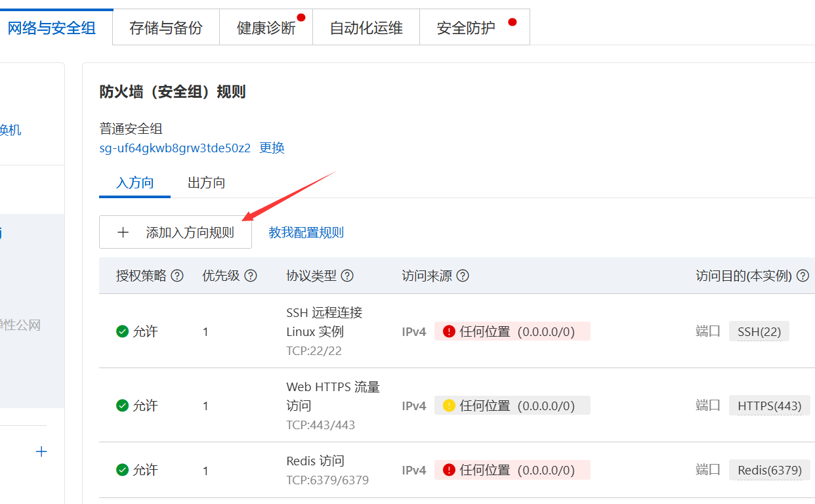815x504 pixels.
Task: Open security group sg-uf64gkwb8grw3tde50z2 link
Action: coord(175,148)
